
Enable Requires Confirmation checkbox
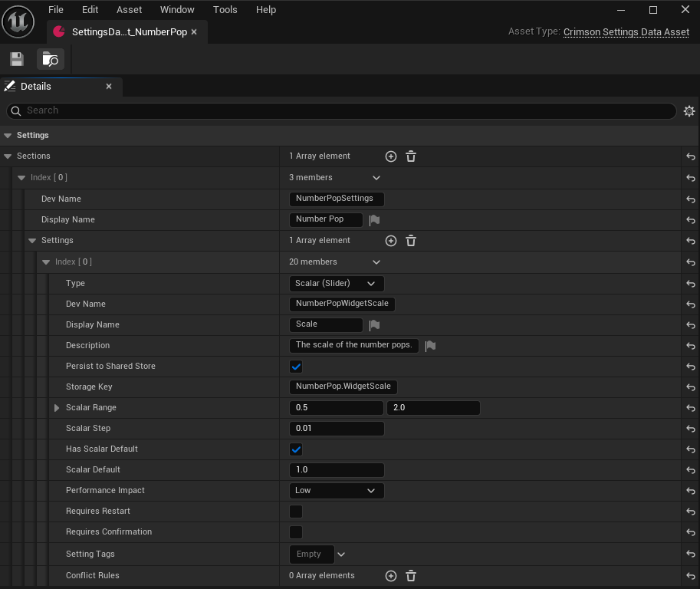pyautogui.click(x=296, y=531)
